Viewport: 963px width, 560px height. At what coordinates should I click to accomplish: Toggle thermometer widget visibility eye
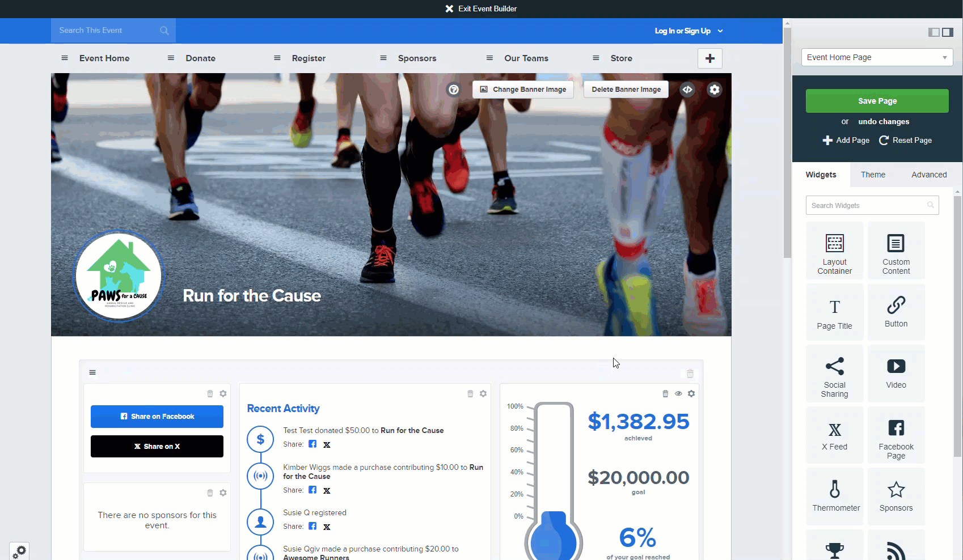[x=678, y=393]
